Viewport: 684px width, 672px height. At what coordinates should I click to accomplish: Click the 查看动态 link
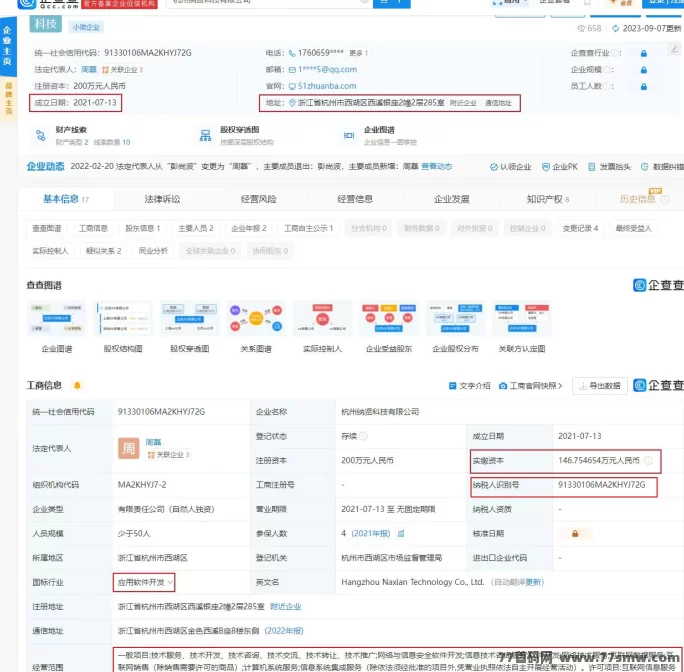(x=437, y=167)
